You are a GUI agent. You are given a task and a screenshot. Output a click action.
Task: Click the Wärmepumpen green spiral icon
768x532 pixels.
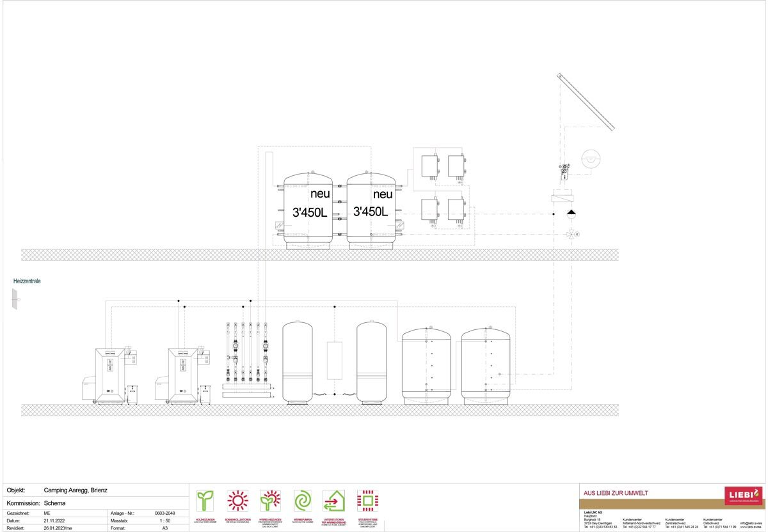tap(302, 500)
